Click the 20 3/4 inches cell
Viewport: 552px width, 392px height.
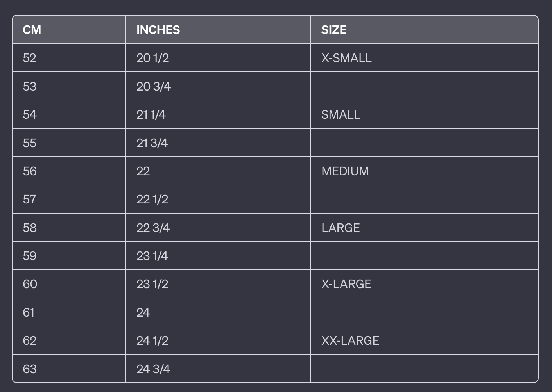tap(153, 86)
